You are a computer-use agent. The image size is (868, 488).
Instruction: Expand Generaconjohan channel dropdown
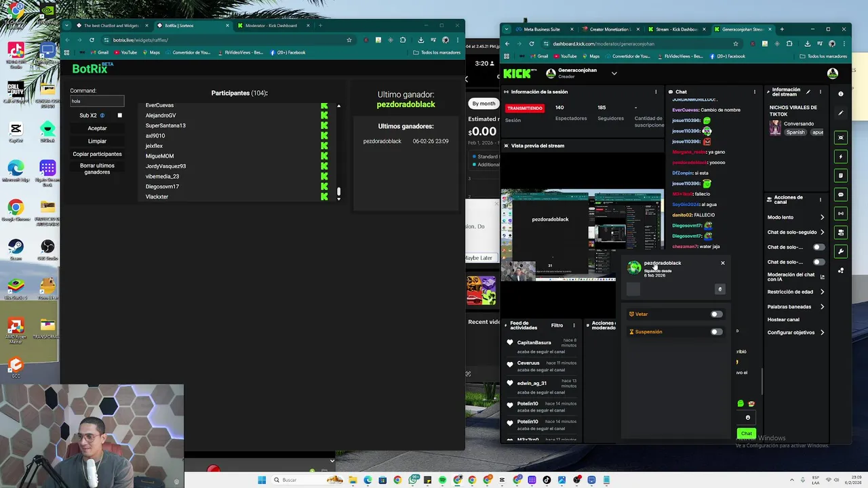pyautogui.click(x=614, y=73)
